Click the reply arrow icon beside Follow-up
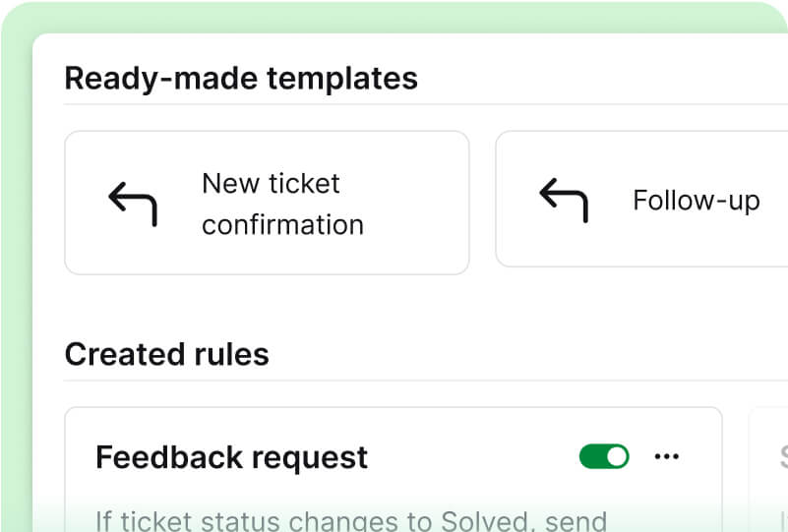This screenshot has width=788, height=532. click(564, 200)
